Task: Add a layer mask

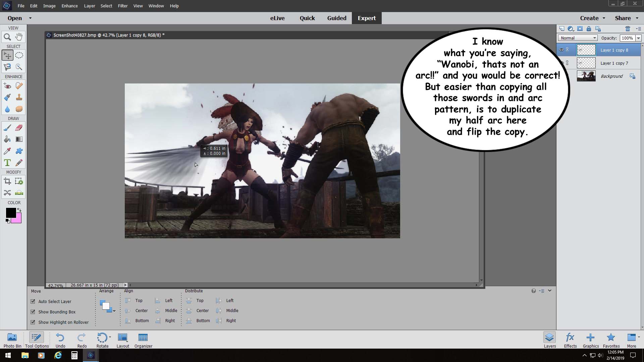Action: 580,29
